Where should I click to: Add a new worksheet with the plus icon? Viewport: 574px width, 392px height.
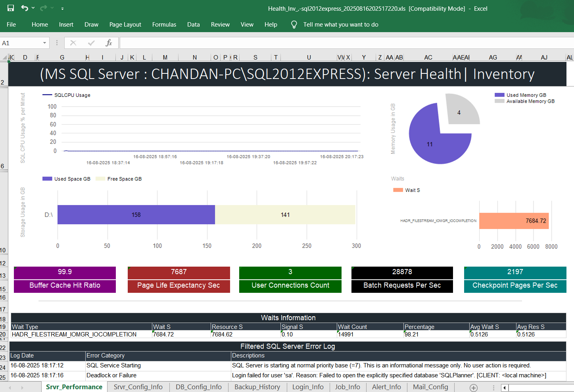(x=473, y=388)
